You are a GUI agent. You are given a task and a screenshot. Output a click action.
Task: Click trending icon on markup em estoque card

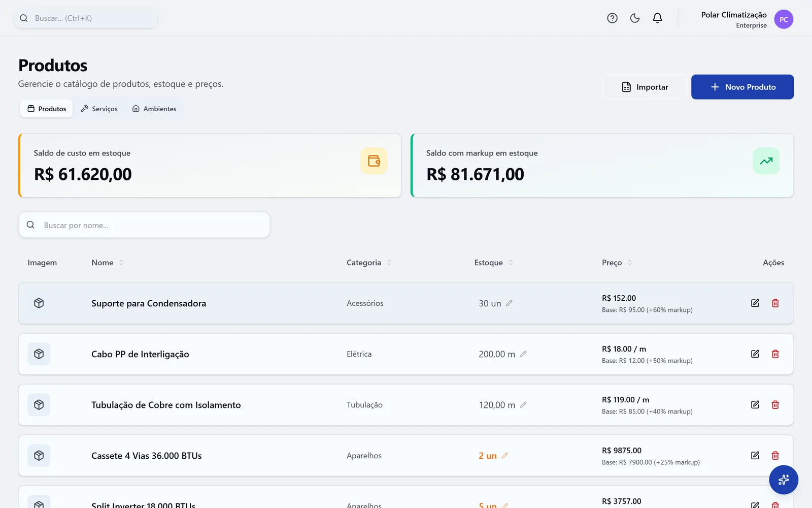[x=766, y=161]
